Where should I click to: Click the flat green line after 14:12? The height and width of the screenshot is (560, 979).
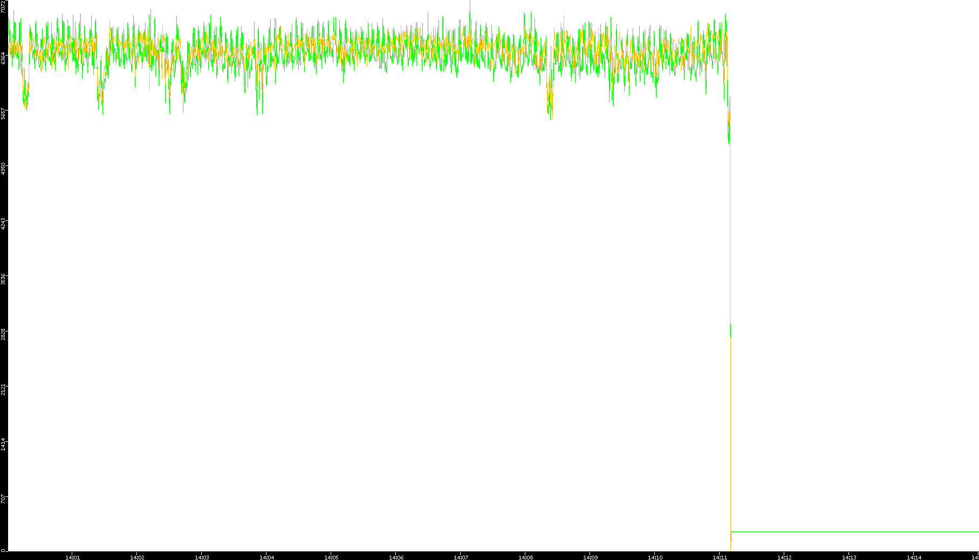point(852,532)
